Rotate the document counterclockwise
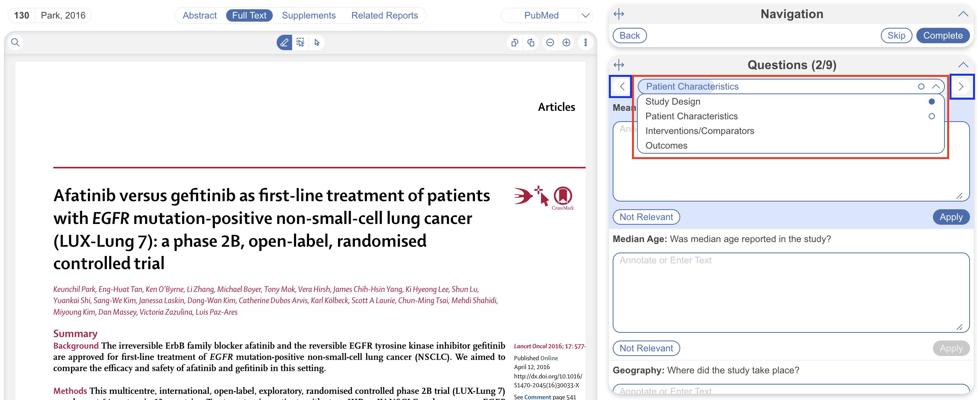Viewport: 980px width, 400px height. pyautogui.click(x=514, y=42)
